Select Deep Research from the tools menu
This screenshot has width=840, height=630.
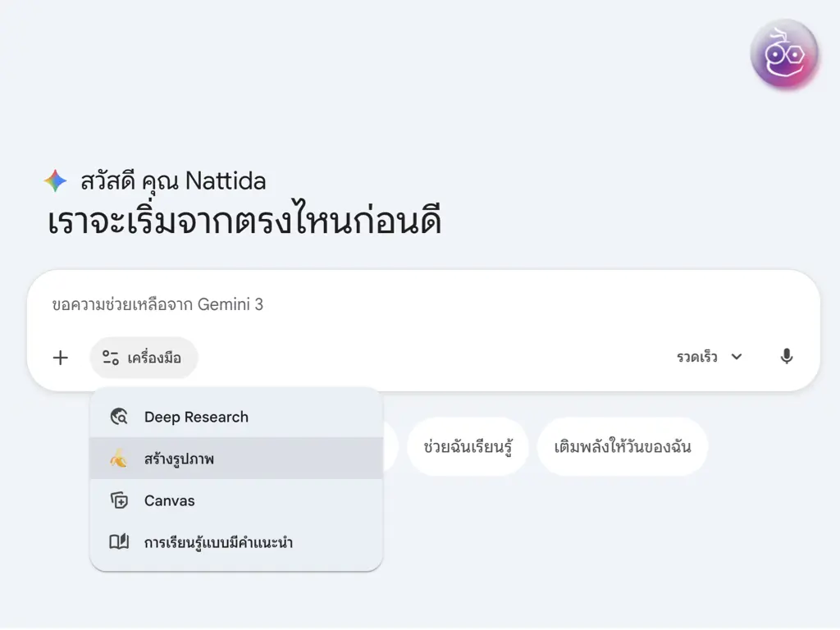196,417
